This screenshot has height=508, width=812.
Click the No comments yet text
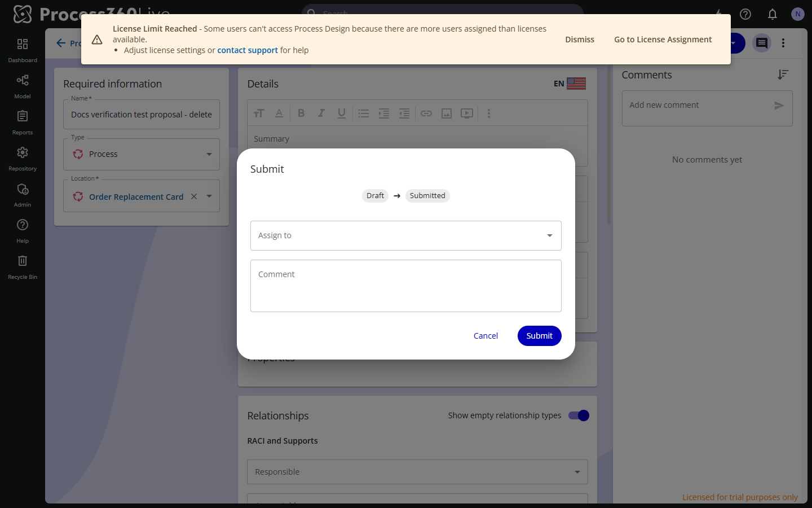[707, 160]
